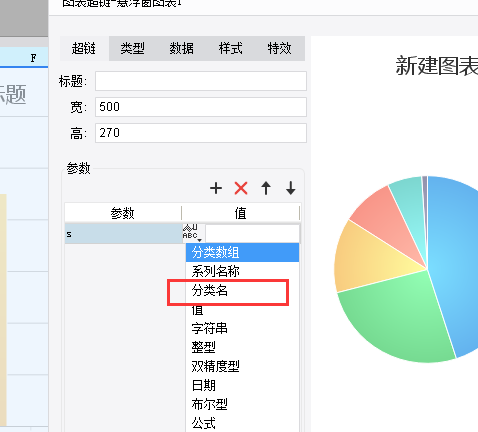The height and width of the screenshot is (432, 478).
Task: Move parameter up with up arrow
Action: pos(266,188)
